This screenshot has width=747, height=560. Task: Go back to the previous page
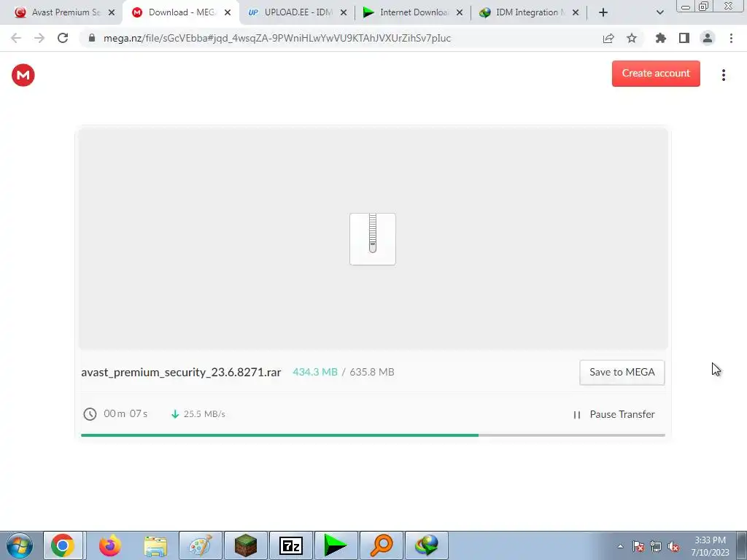[x=16, y=38]
